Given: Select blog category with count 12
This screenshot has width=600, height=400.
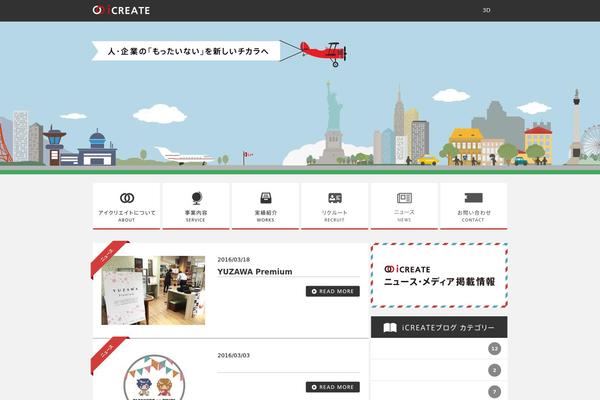Looking at the screenshot, I should coord(439,349).
